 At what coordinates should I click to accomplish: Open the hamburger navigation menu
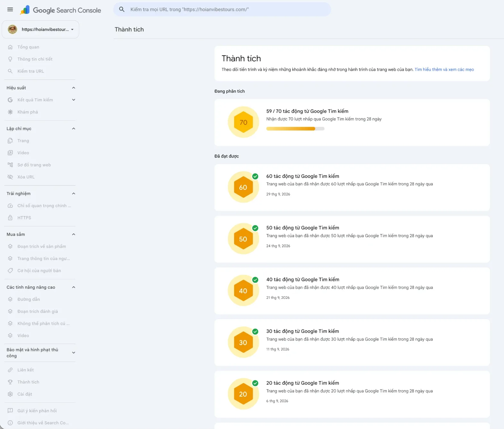click(10, 10)
